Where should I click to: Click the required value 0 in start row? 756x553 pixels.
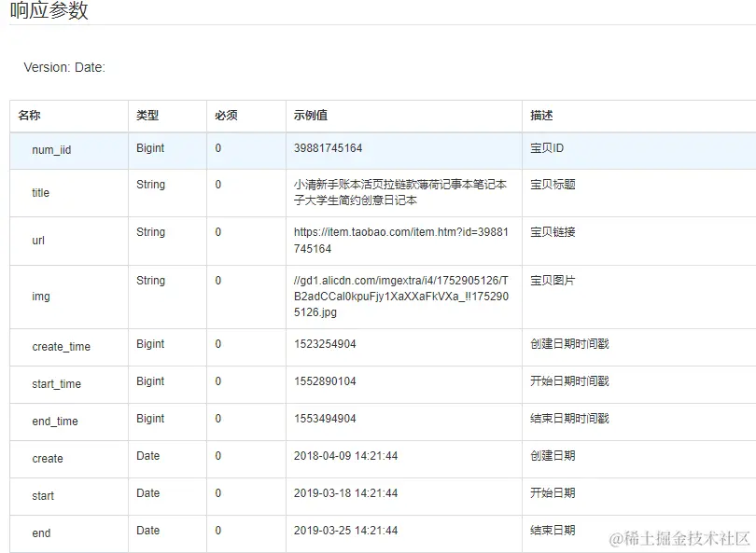(217, 492)
